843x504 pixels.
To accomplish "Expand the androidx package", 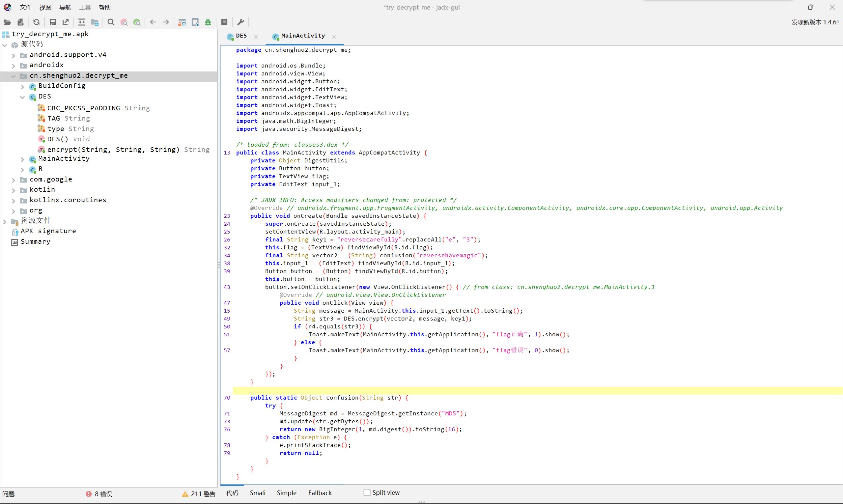I will click(x=14, y=66).
